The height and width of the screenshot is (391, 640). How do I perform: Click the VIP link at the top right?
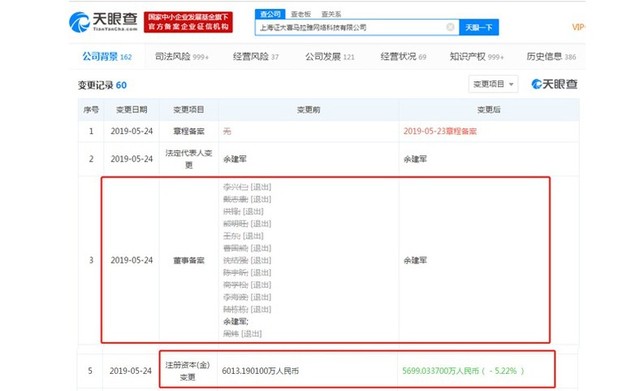click(578, 27)
